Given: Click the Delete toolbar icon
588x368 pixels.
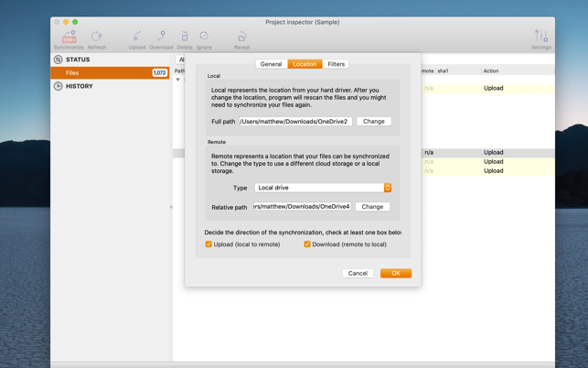Looking at the screenshot, I should 185,37.
